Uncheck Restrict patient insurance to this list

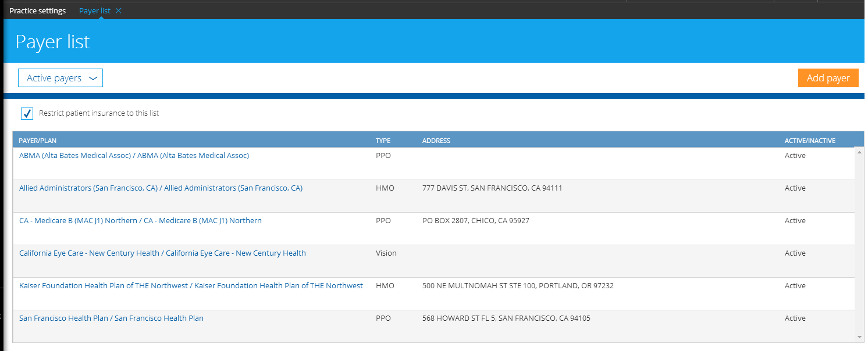click(27, 113)
